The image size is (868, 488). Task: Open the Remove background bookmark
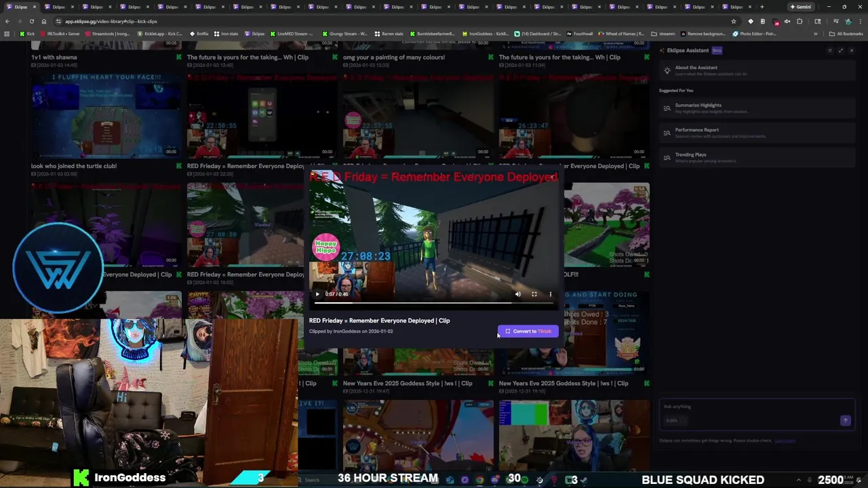tap(703, 33)
